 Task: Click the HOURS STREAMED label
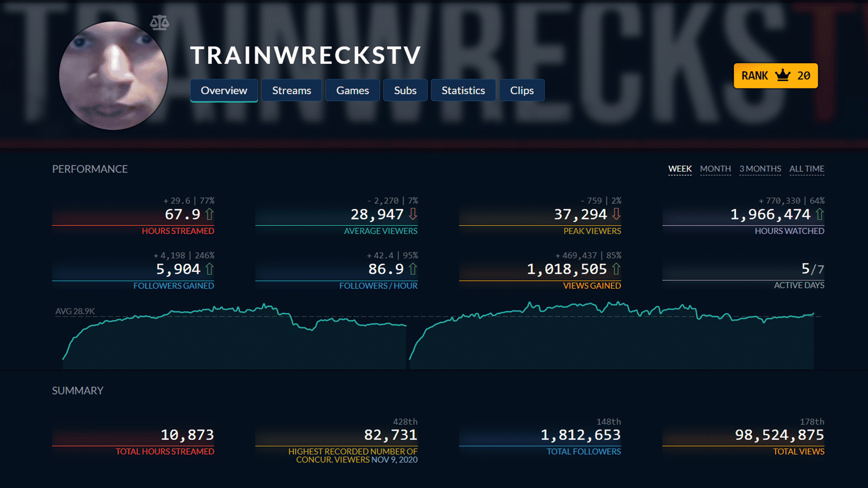coord(178,231)
